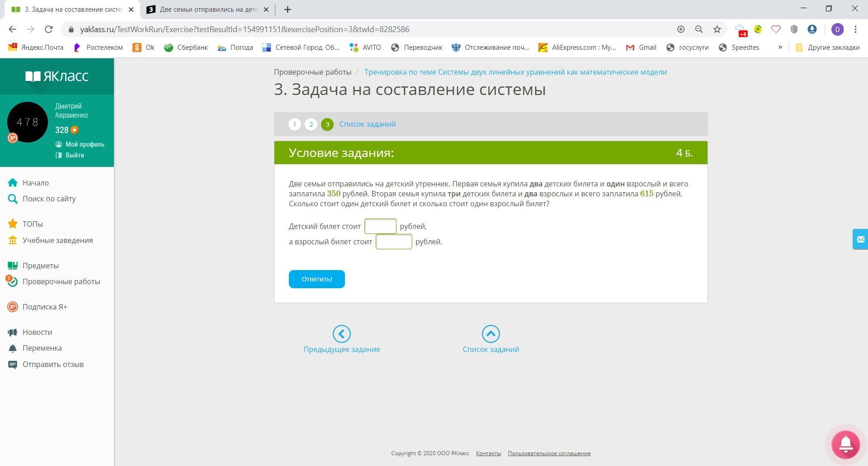Viewport: 868px width, 466px height.
Task: Close the Задача на составление tab
Action: point(131,10)
